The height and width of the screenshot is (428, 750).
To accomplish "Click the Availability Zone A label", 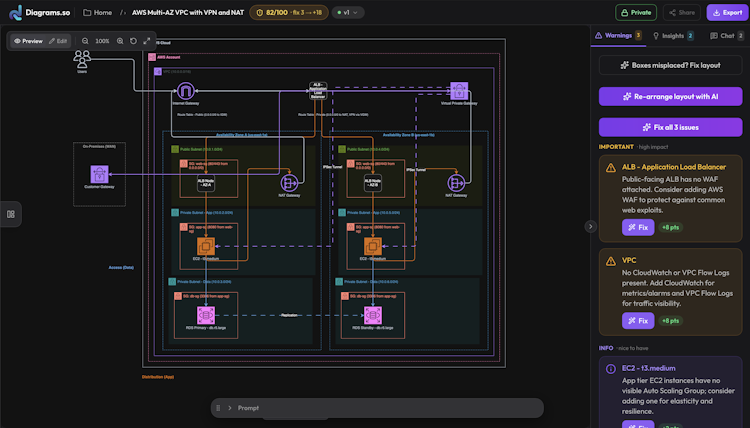I will click(x=242, y=135).
